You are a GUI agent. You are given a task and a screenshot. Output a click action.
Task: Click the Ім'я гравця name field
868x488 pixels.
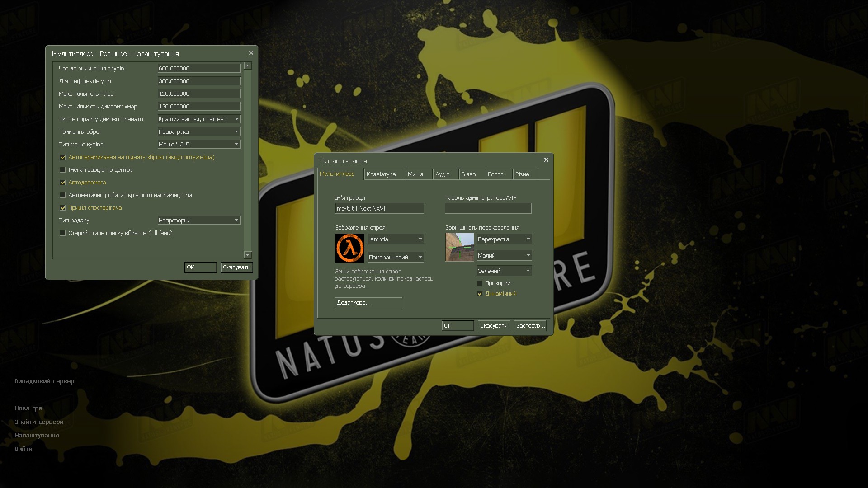[379, 208]
